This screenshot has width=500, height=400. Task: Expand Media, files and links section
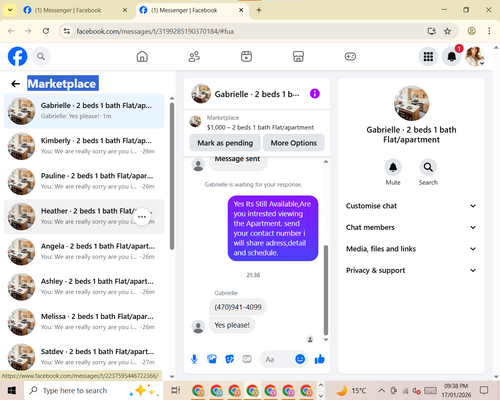coord(411,249)
